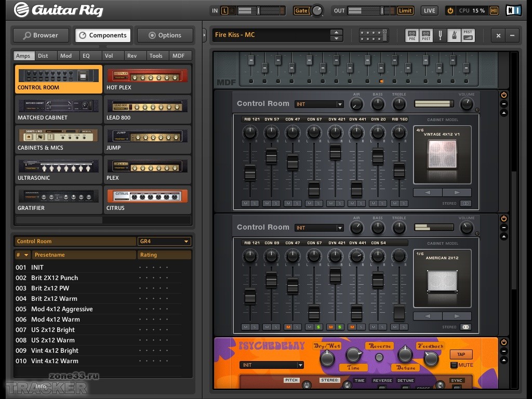Viewport: 532px width, 399px height.
Task: Open the Tuner tool in the toolbar
Action: click(x=440, y=35)
